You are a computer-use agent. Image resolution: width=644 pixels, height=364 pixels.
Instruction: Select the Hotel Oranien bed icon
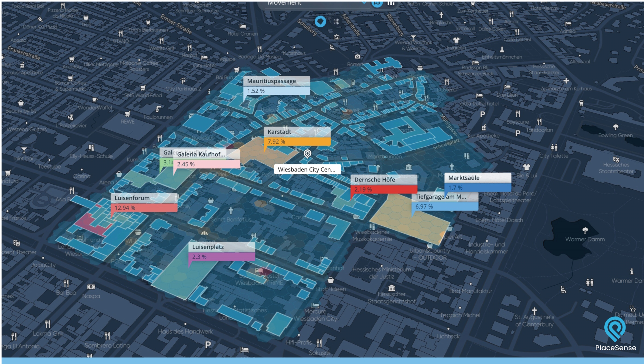pyautogui.click(x=243, y=26)
